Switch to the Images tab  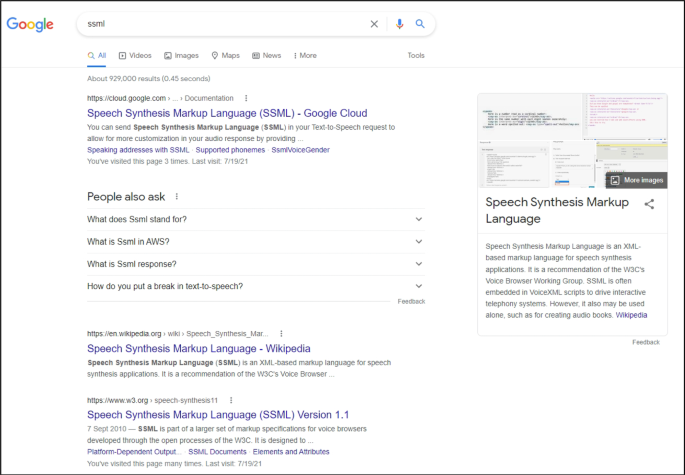181,55
